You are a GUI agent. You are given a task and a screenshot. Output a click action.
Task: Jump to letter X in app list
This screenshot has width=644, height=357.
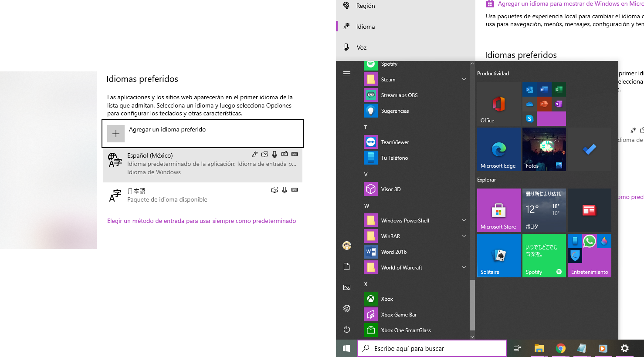(366, 284)
